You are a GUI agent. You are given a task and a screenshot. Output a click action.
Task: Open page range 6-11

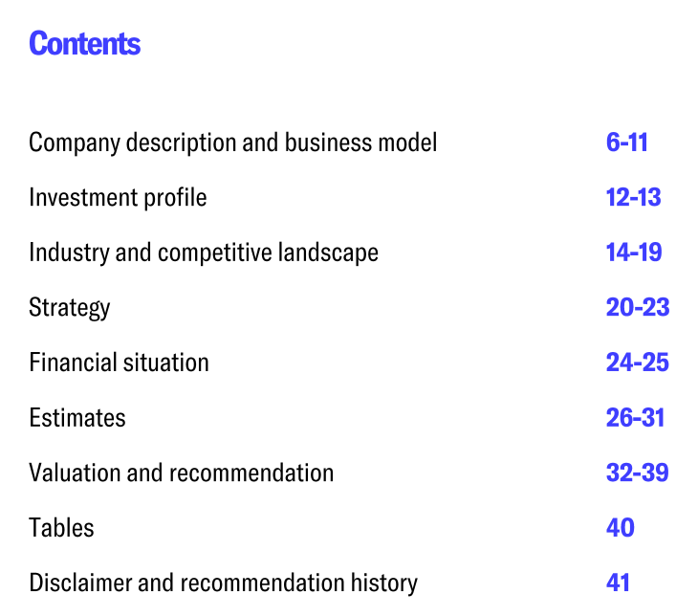point(627,143)
